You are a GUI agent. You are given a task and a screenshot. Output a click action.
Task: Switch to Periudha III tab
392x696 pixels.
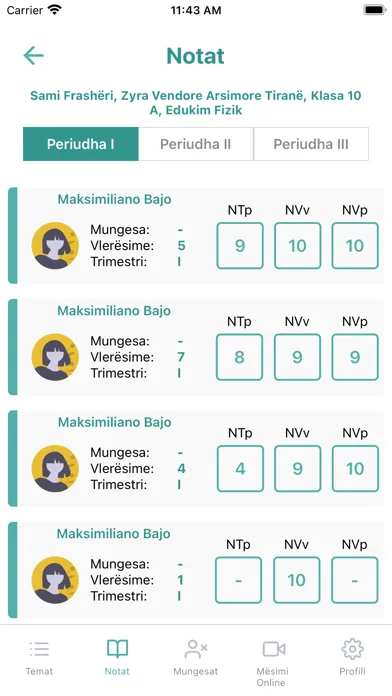point(311,144)
